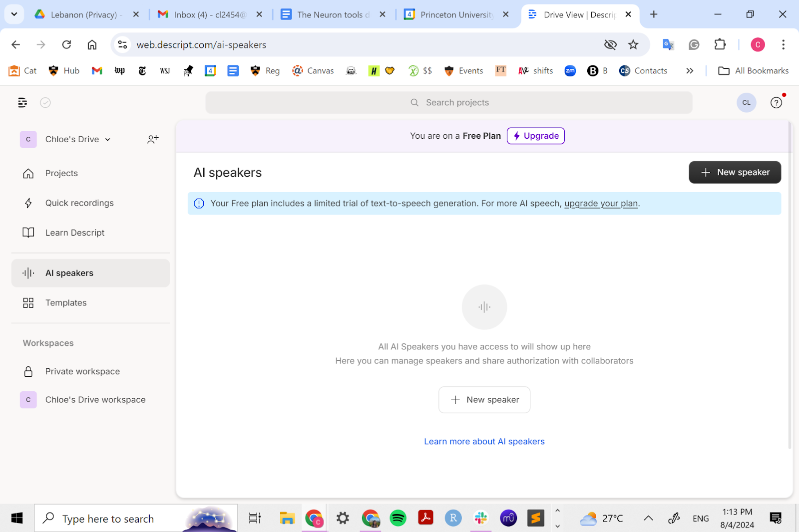This screenshot has width=799, height=532.
Task: Go to Projects in the sidebar
Action: (x=90, y=173)
